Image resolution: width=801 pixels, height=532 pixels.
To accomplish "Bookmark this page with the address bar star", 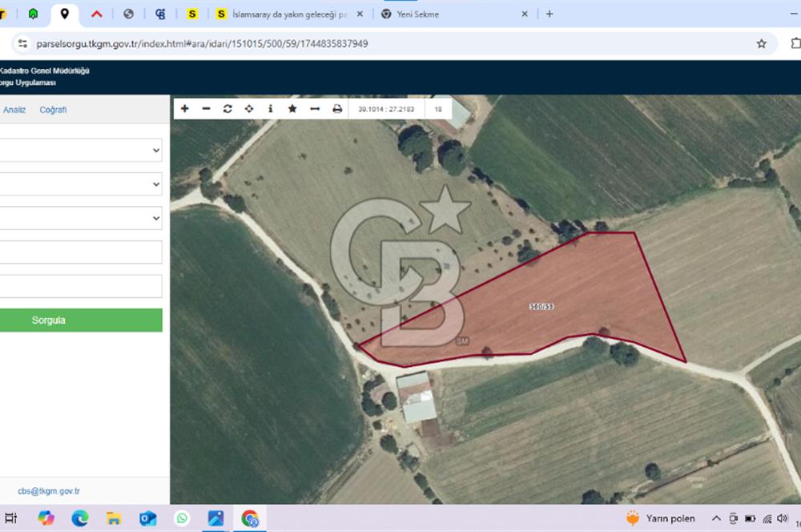I will (761, 43).
